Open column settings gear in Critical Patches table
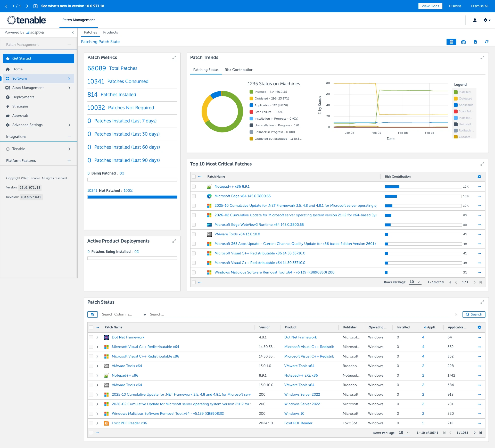Viewport: 495px width, 448px height. coord(479,177)
